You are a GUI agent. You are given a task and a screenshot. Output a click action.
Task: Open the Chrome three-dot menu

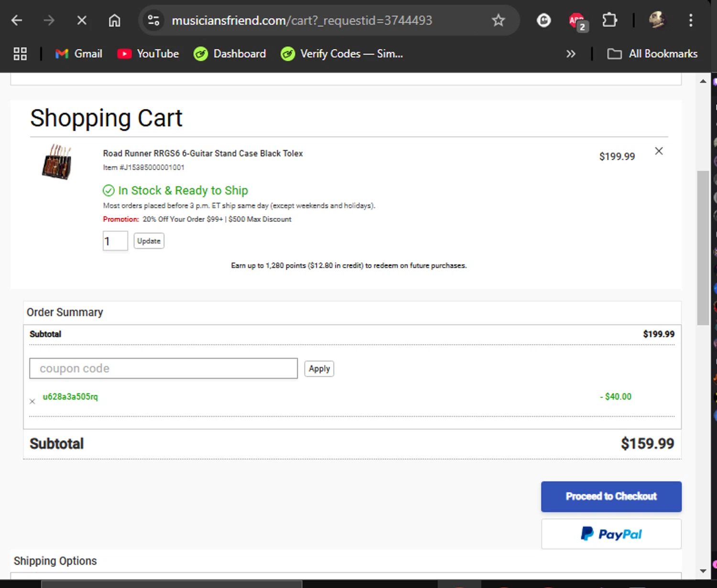[690, 20]
